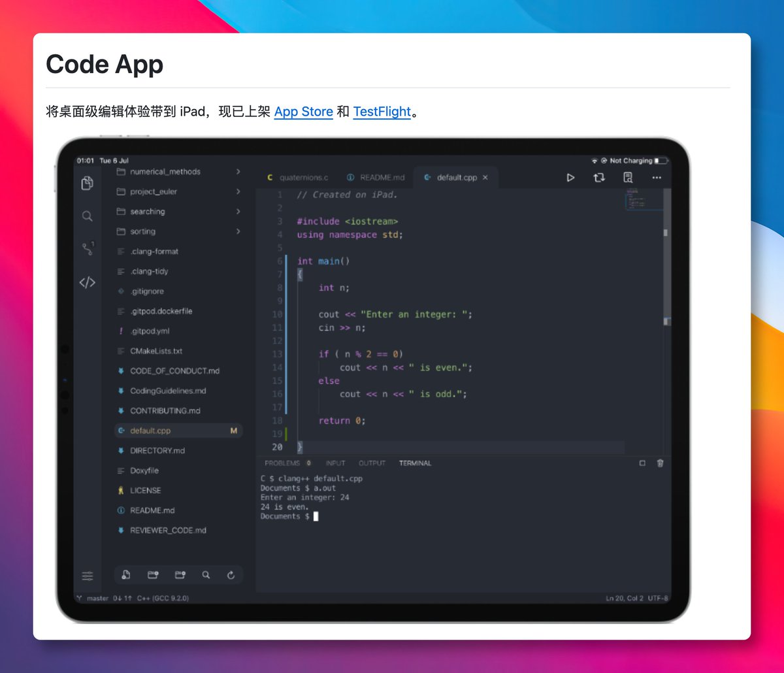Click the sync arrows icon next to run
784x673 pixels.
[x=599, y=178]
